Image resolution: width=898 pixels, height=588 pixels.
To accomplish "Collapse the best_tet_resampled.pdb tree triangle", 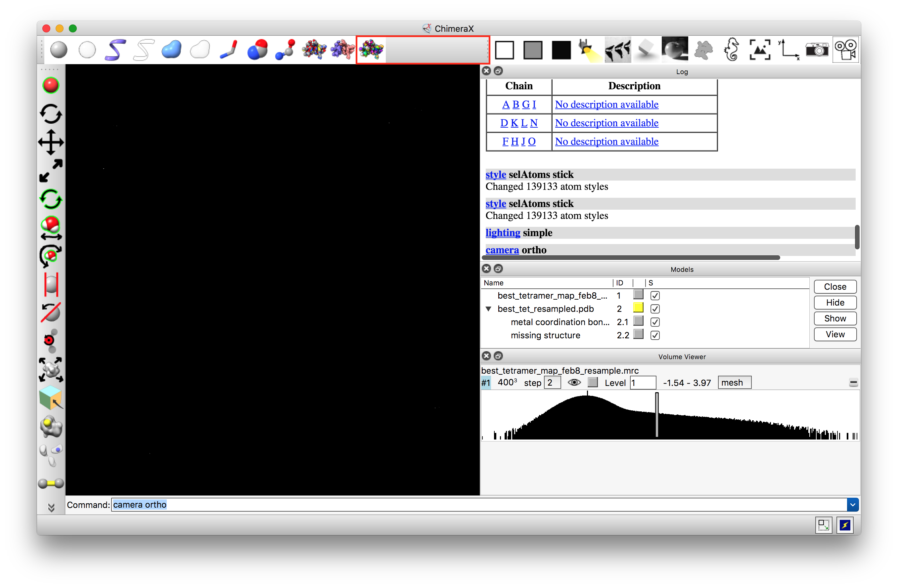I will point(488,309).
